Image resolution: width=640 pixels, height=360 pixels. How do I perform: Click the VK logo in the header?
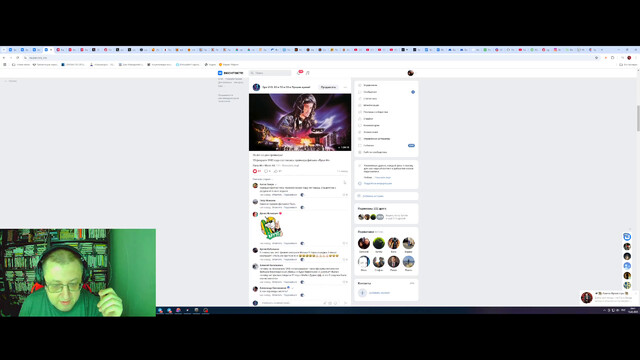220,73
